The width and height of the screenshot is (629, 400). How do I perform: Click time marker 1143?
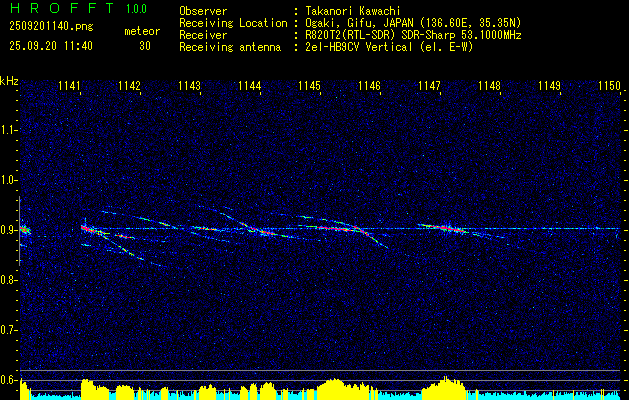[x=189, y=85]
